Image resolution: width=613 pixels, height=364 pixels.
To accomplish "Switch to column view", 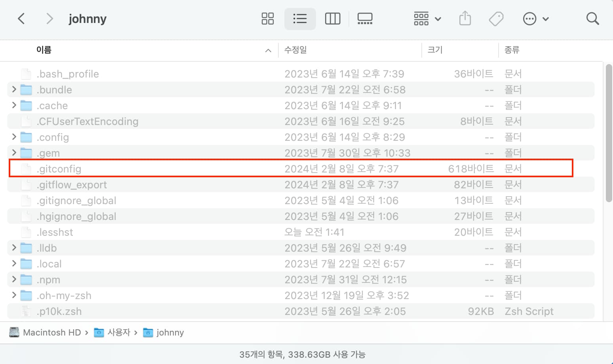I will [x=332, y=19].
